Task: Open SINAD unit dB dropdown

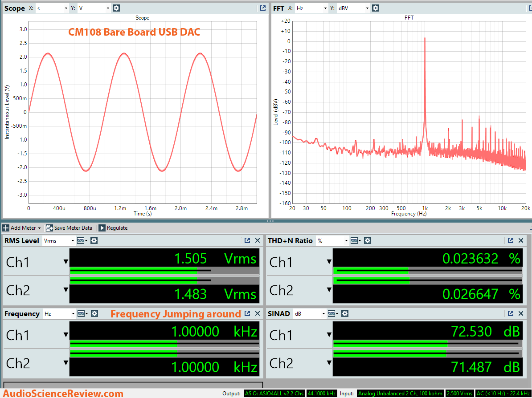Action: (x=309, y=314)
